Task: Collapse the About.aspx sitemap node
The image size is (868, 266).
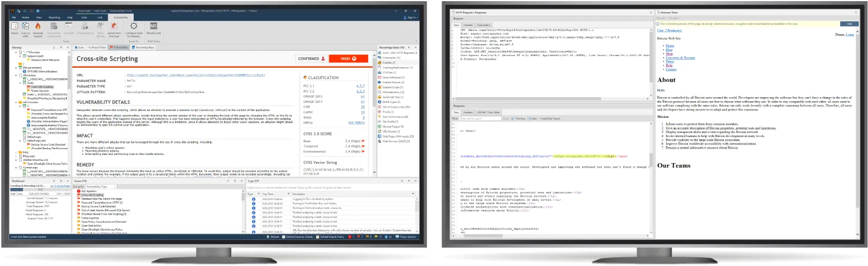Action: pos(16,75)
